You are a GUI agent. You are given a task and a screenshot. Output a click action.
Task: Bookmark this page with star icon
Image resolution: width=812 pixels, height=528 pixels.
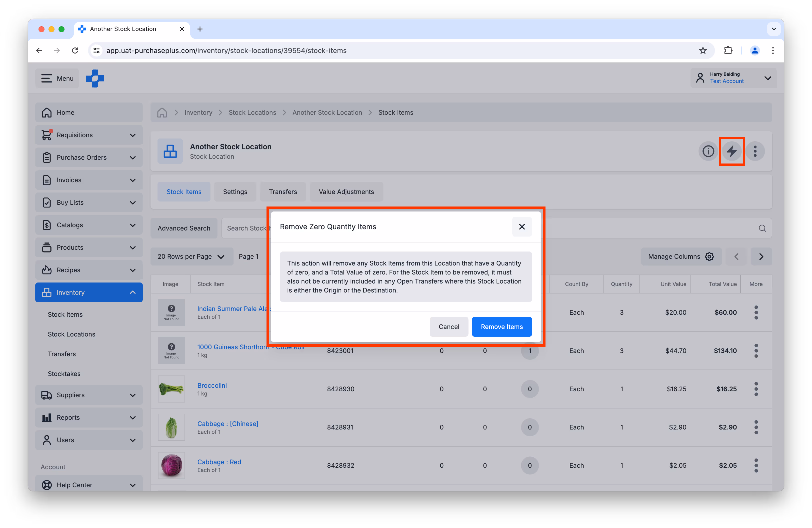pyautogui.click(x=703, y=50)
